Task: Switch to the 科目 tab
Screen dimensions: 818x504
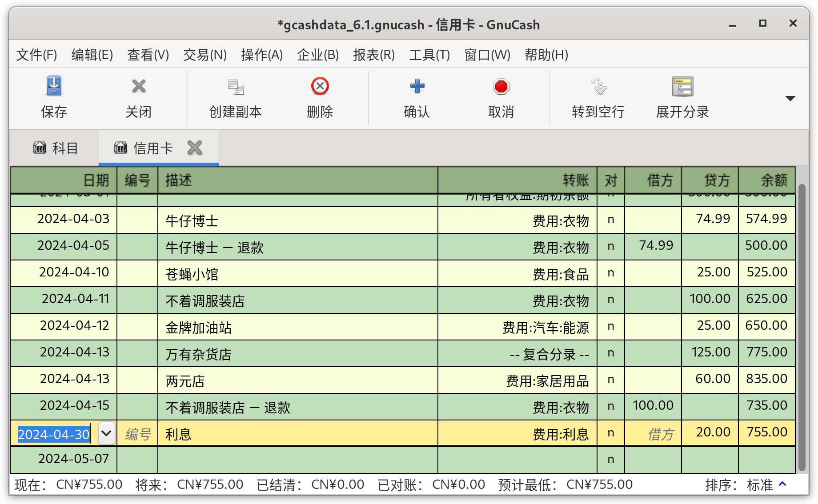Action: [56, 148]
